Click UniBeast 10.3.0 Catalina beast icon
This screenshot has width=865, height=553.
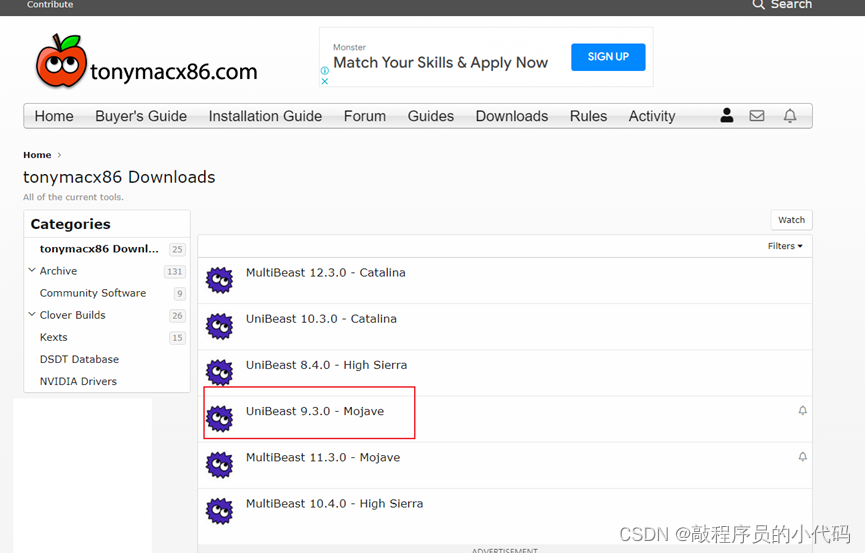tap(220, 327)
